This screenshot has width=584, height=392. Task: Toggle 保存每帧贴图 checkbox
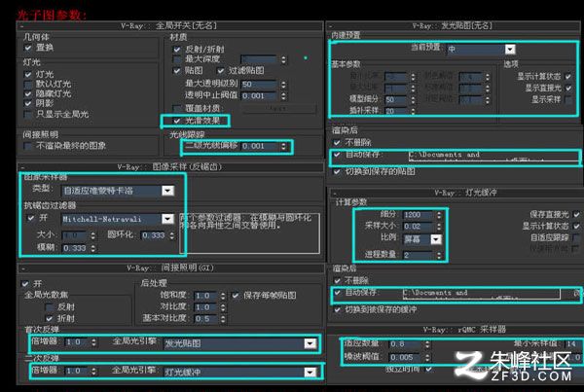tap(236, 296)
